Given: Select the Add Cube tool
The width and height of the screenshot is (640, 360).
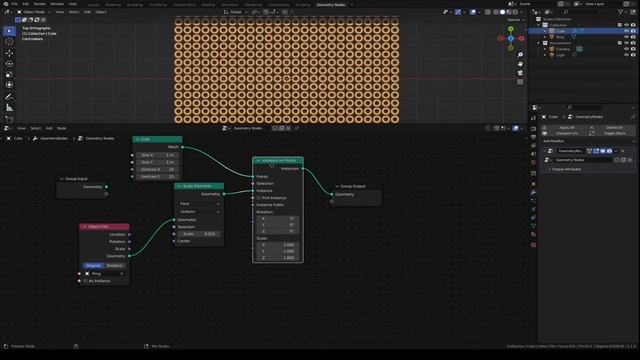Looking at the screenshot, I should [9, 119].
